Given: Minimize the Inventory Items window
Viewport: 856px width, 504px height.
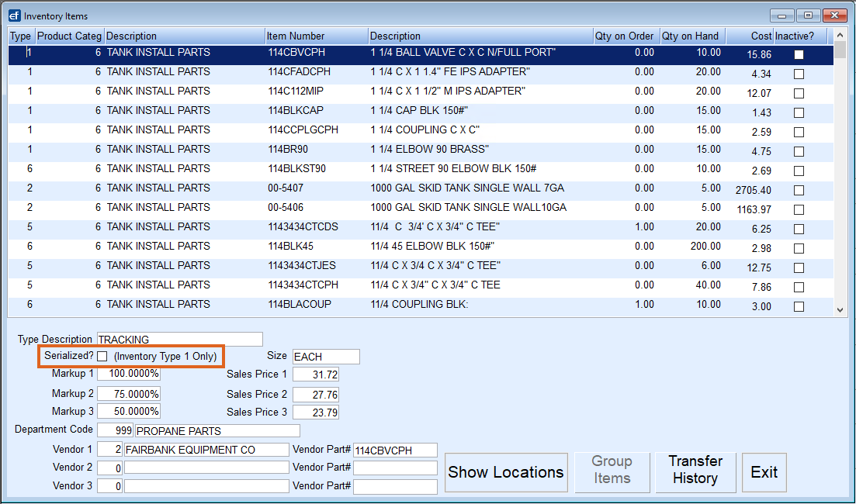Looking at the screenshot, I should point(782,16).
